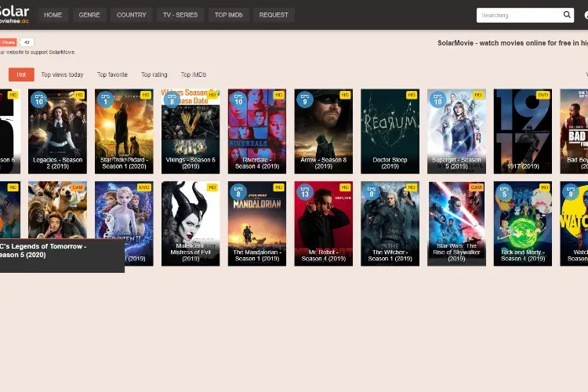This screenshot has width=588, height=392.
Task: Click EPS 10 badge on Supergirl
Action: 438,100
